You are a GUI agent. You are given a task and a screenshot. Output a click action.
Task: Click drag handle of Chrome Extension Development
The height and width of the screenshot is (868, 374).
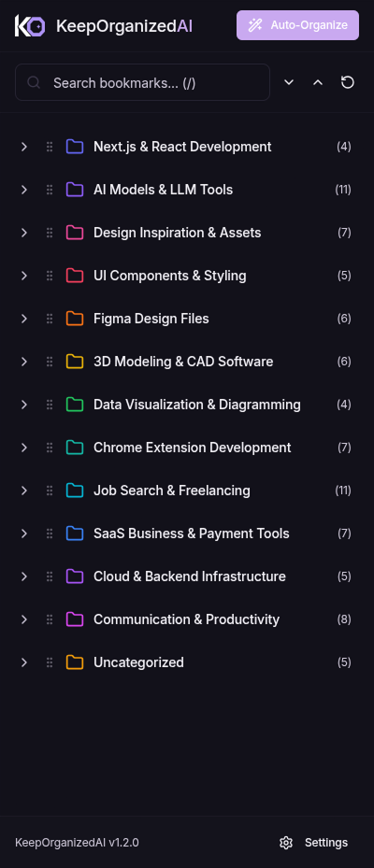click(x=50, y=448)
